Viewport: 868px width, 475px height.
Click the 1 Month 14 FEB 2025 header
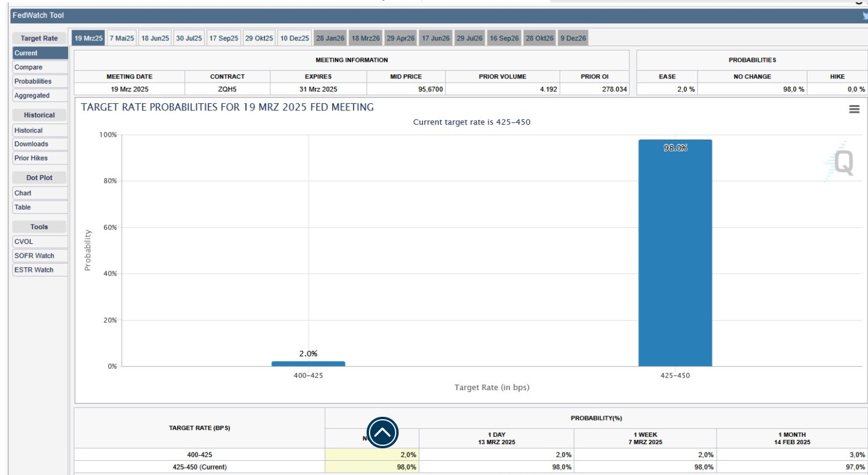[793, 438]
